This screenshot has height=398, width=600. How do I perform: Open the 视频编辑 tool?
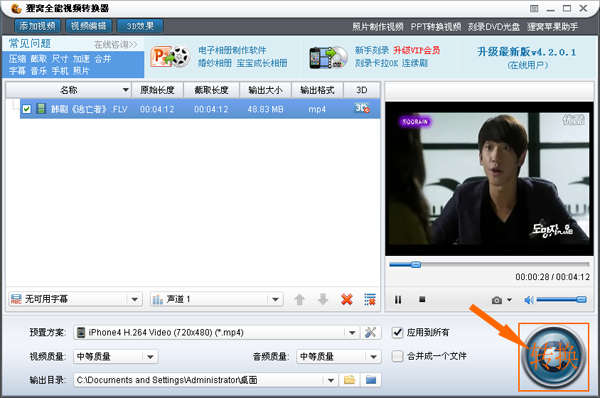pos(88,26)
